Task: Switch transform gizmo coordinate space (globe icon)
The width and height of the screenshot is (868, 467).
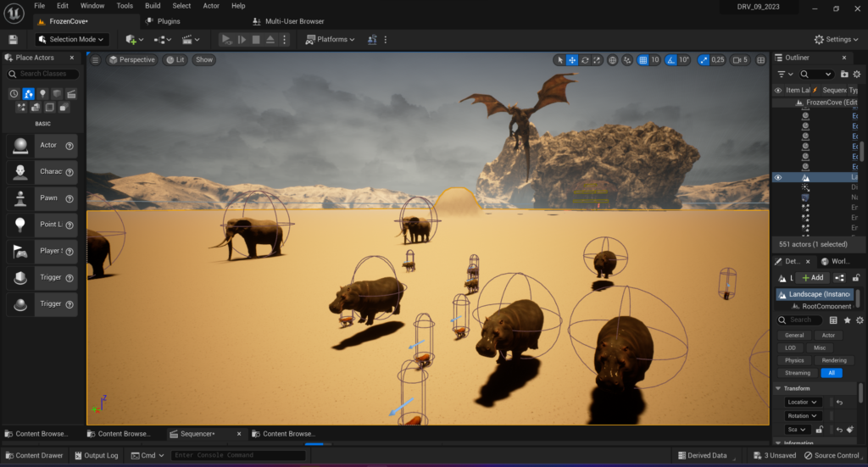Action: coord(613,60)
